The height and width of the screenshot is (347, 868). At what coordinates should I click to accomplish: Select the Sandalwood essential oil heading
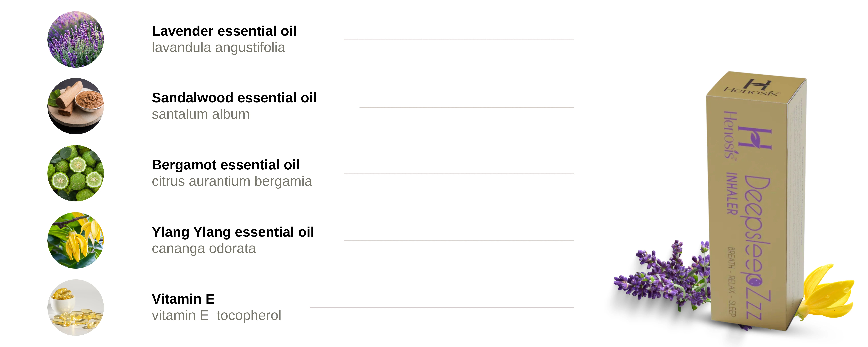pyautogui.click(x=234, y=98)
